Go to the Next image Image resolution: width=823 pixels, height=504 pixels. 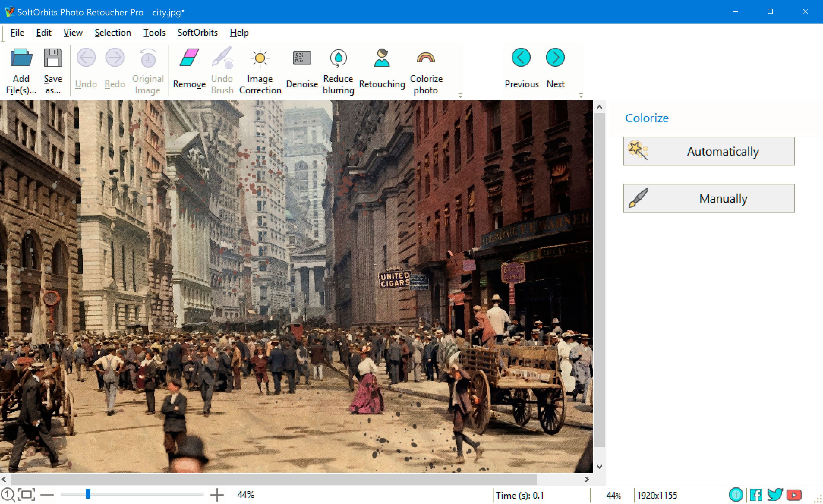pyautogui.click(x=555, y=69)
